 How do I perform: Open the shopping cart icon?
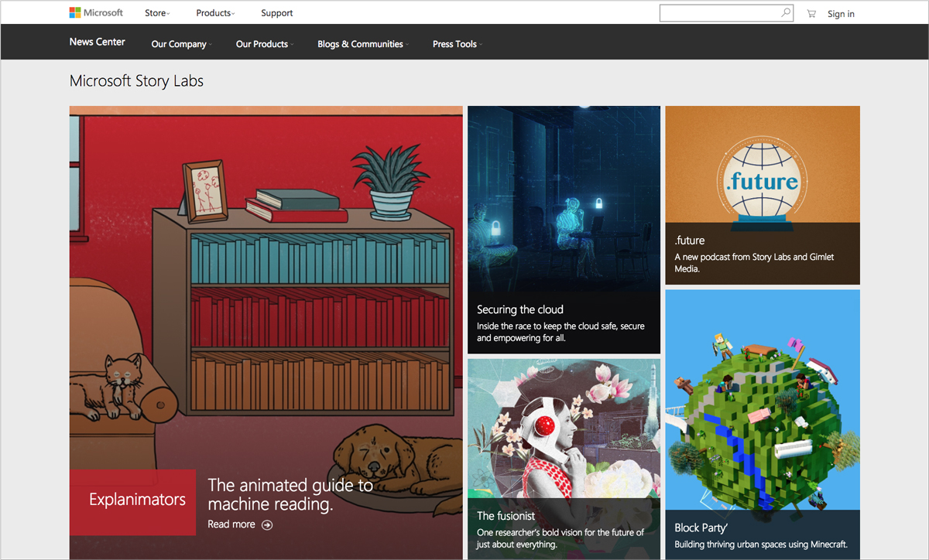811,13
